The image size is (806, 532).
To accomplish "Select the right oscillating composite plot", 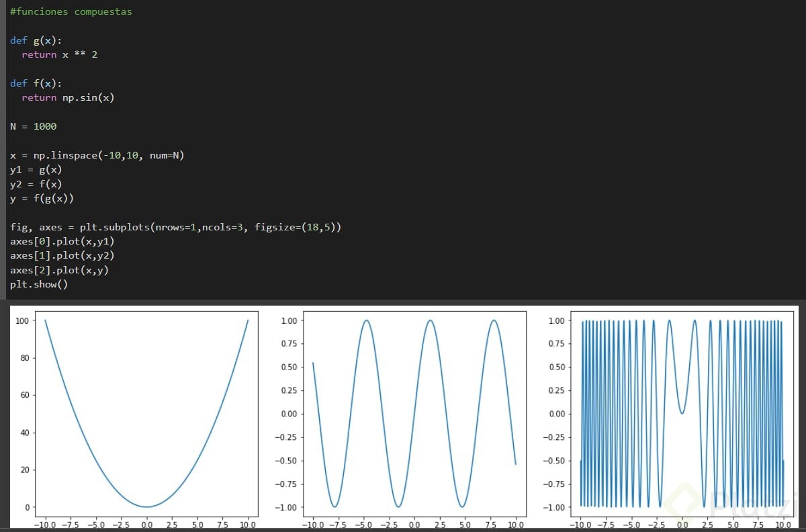I will point(682,413).
